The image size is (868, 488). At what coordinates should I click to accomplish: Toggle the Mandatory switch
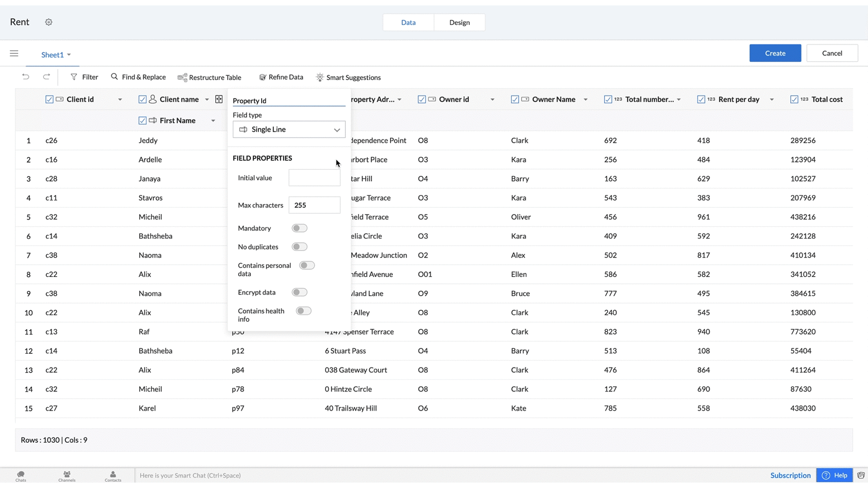(299, 228)
